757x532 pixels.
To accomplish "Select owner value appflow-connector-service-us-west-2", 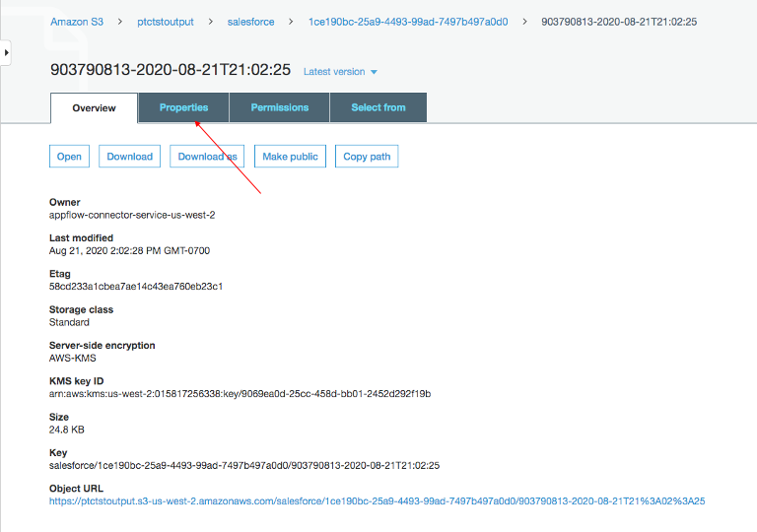I will pyautogui.click(x=132, y=215).
